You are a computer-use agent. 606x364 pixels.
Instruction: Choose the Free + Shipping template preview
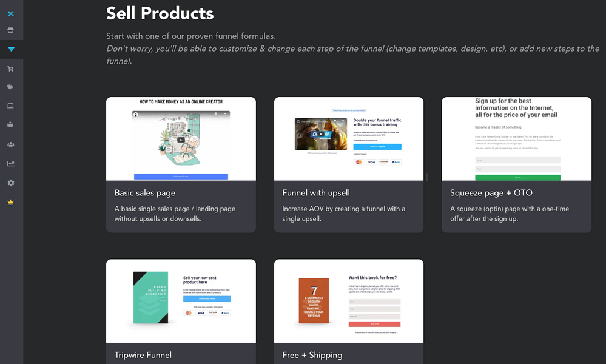[349, 301]
